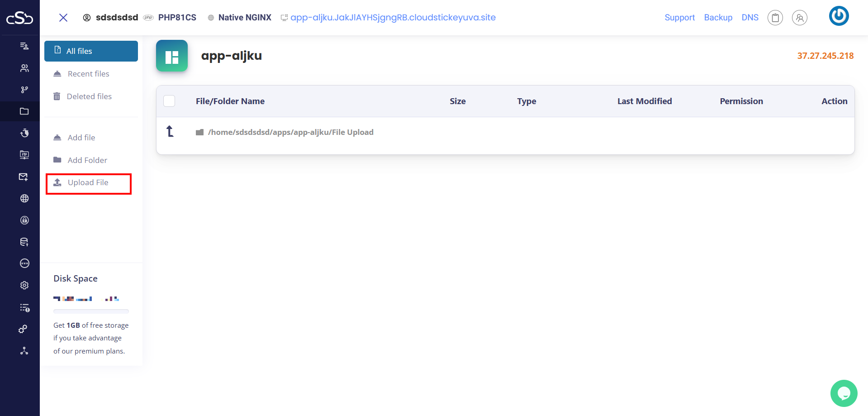Open the live chat bubble
868x416 pixels.
coord(844,393)
